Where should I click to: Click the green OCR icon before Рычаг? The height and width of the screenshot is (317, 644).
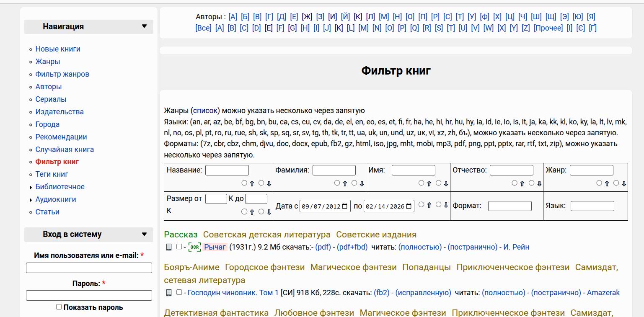click(x=194, y=247)
